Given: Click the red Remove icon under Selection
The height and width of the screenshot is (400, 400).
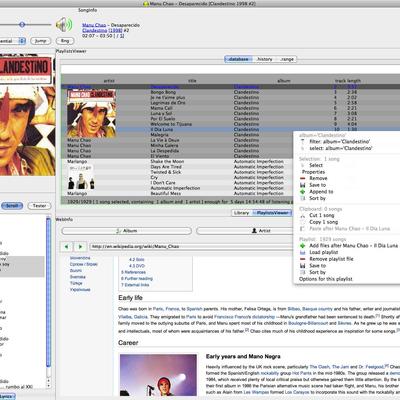Looking at the screenshot, I should (303, 178).
